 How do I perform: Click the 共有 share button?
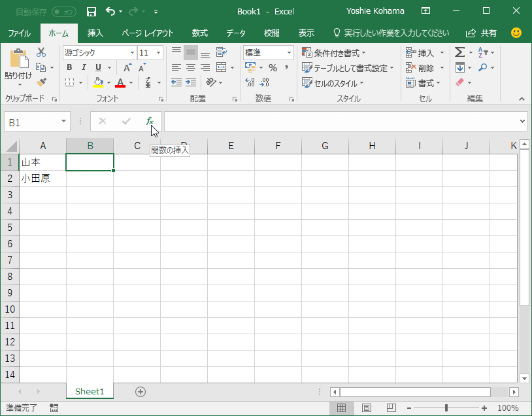click(x=482, y=33)
